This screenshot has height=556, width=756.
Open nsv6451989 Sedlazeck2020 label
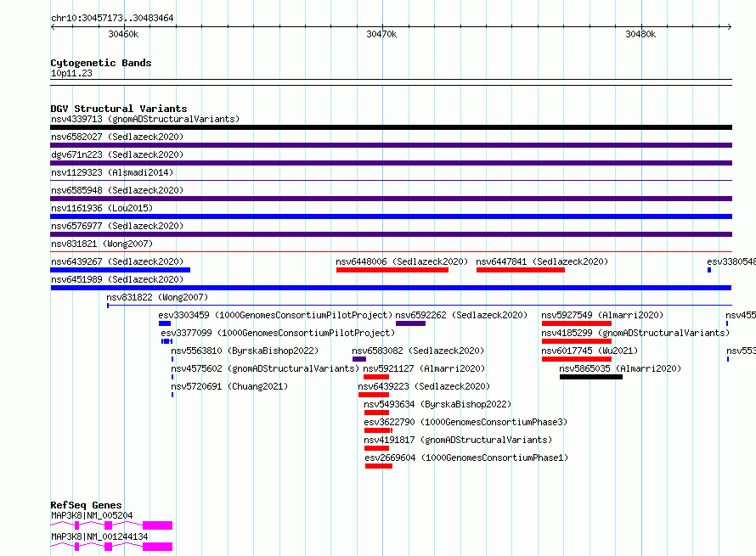[117, 279]
